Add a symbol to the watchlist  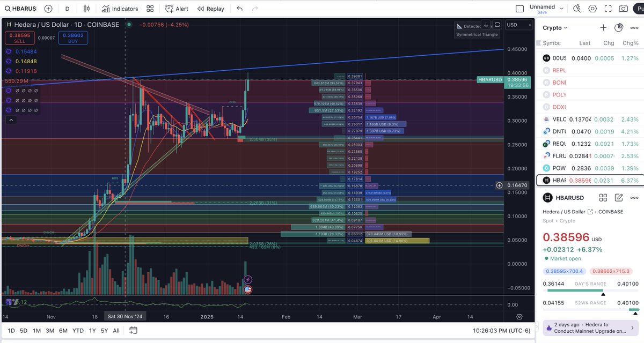coord(603,27)
